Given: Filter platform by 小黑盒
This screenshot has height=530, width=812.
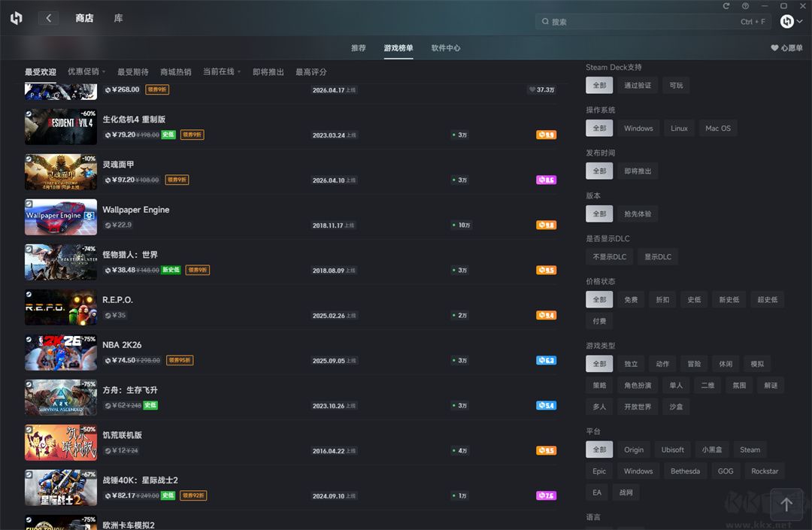Looking at the screenshot, I should click(711, 450).
